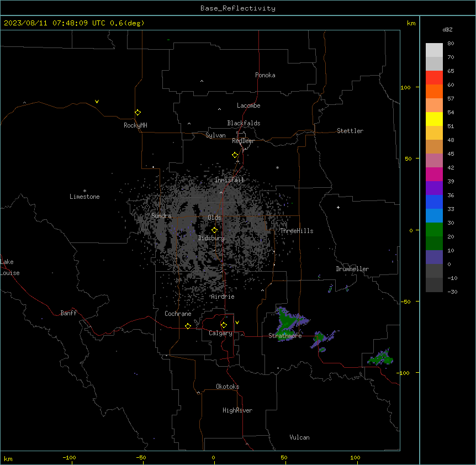Click the yellow diamond marker above Calgary

pyautogui.click(x=224, y=325)
